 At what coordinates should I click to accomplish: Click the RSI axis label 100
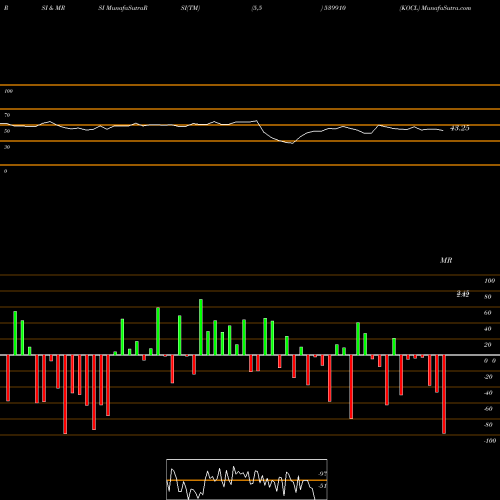tap(8, 91)
